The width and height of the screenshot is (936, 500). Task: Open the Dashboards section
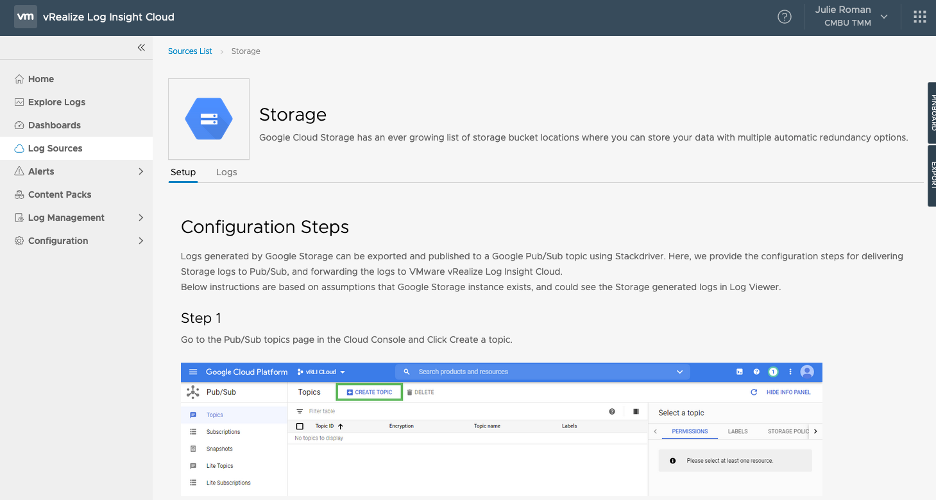click(x=54, y=125)
